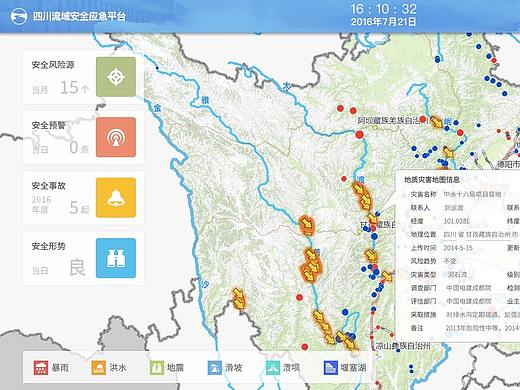Click the 5起 accident count

pos(79,208)
